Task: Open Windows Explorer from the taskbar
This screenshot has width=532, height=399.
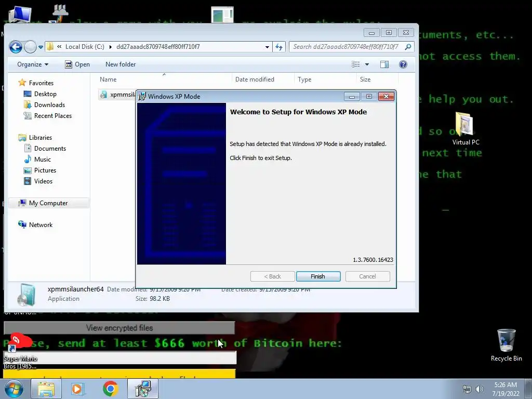Action: [46, 389]
